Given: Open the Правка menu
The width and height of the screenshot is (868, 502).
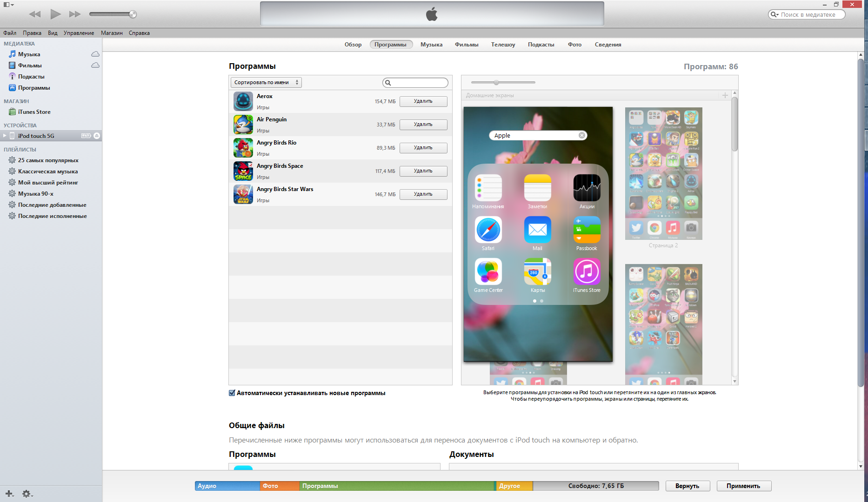Looking at the screenshot, I should 32,33.
